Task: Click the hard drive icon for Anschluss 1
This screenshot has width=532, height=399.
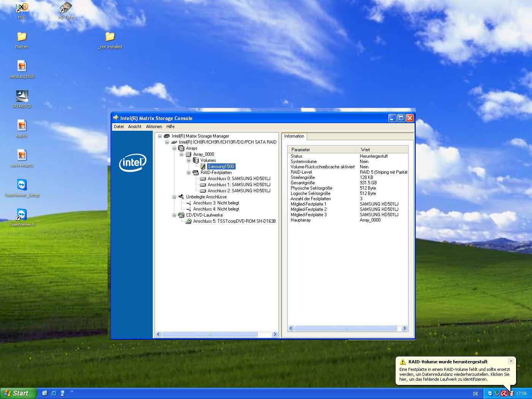Action: click(x=203, y=185)
